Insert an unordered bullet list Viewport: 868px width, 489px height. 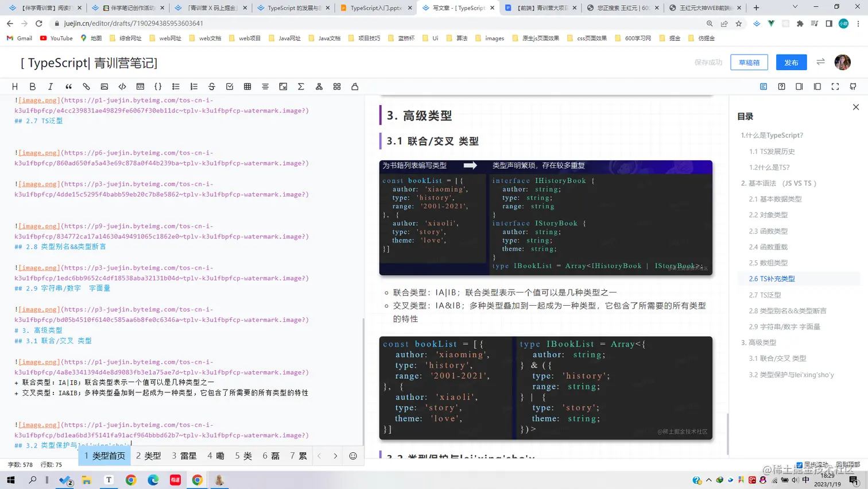[176, 87]
